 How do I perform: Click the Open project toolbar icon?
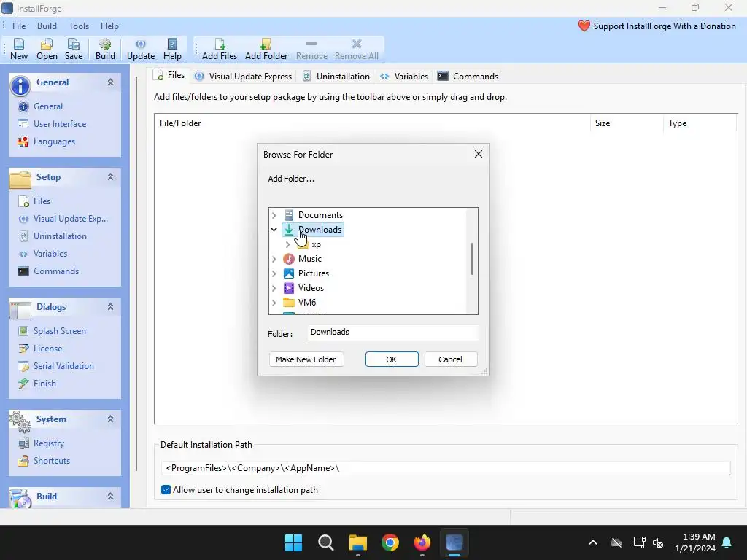(47, 49)
